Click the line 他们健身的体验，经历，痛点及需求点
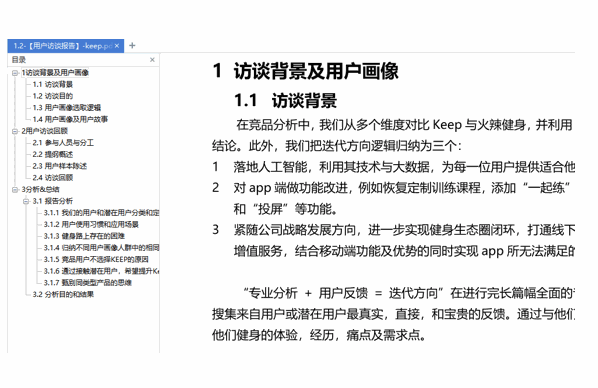The image size is (598, 388). (x=319, y=335)
